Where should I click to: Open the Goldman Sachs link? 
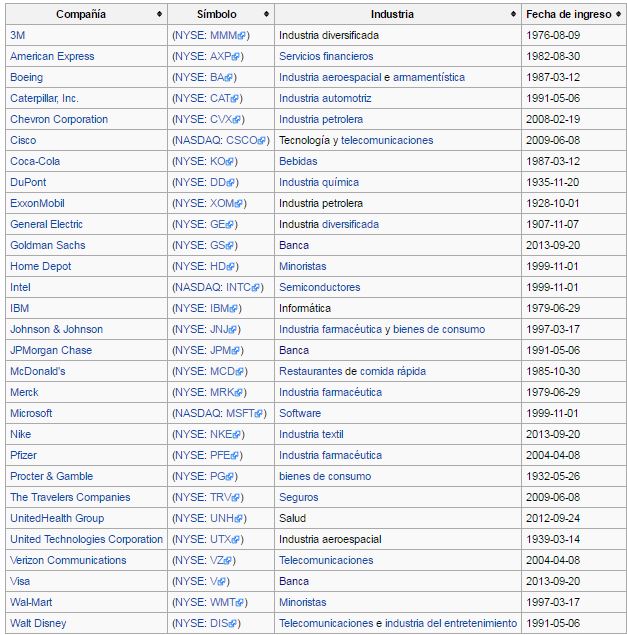coord(48,245)
